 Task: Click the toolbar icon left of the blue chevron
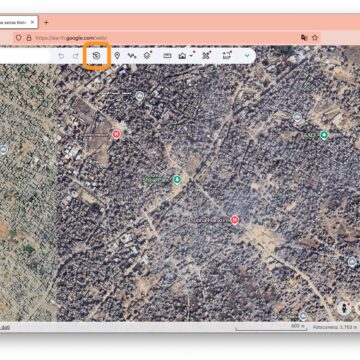click(227, 56)
